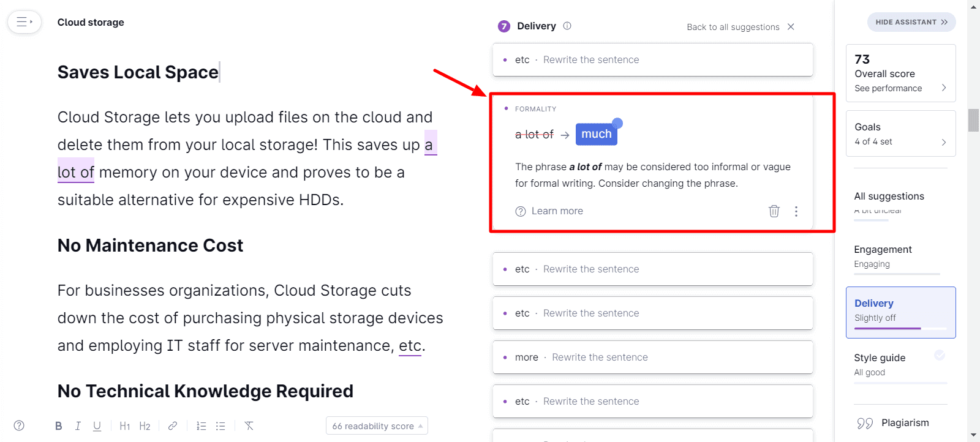Apply Heading 1 style
980x442 pixels.
coord(125,426)
